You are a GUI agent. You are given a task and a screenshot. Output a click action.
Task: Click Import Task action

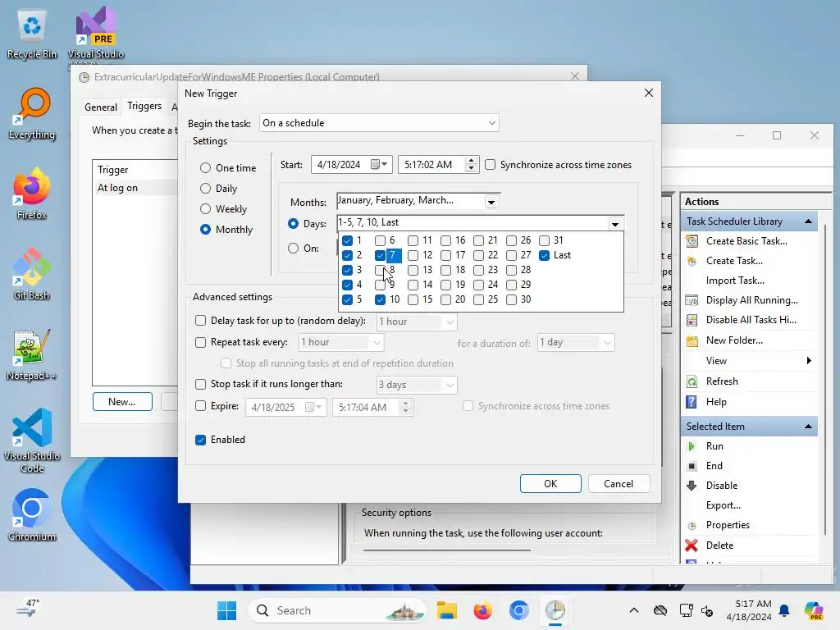pyautogui.click(x=735, y=281)
